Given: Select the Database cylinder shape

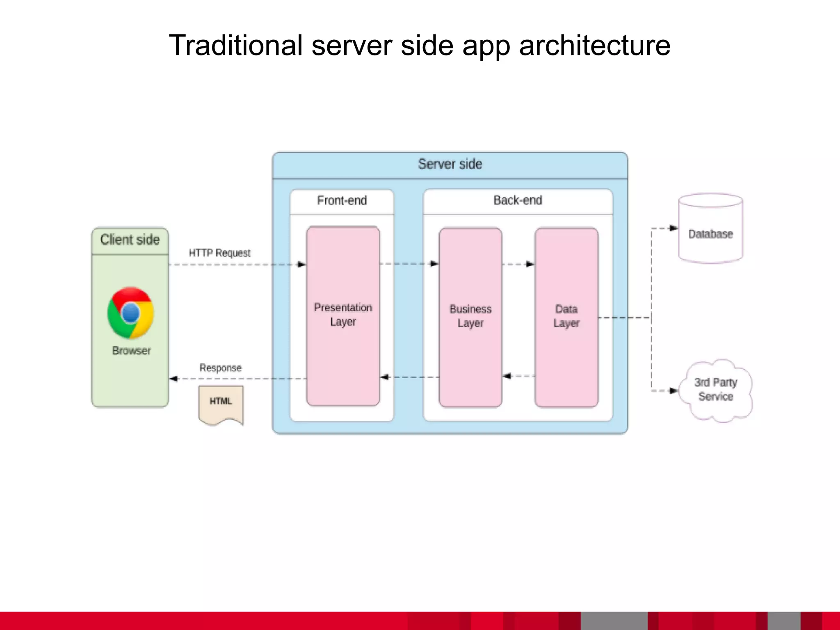Looking at the screenshot, I should (710, 233).
